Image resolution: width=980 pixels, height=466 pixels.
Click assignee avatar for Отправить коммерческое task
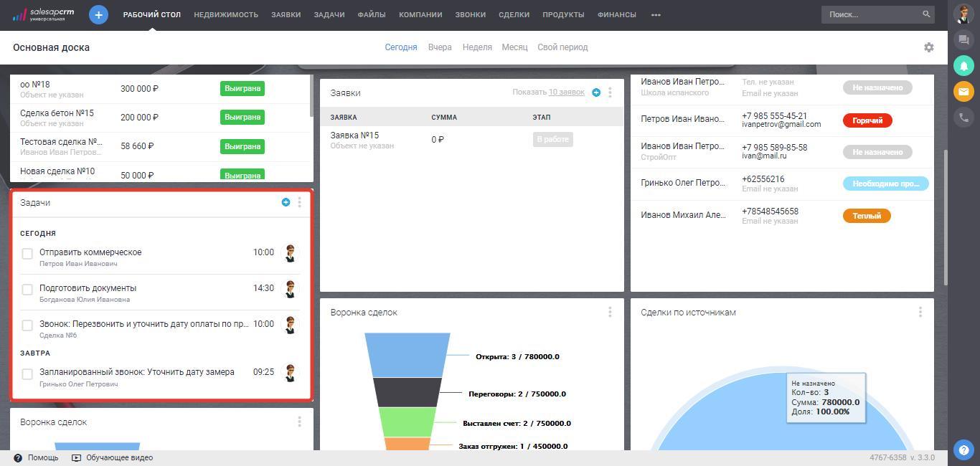291,253
